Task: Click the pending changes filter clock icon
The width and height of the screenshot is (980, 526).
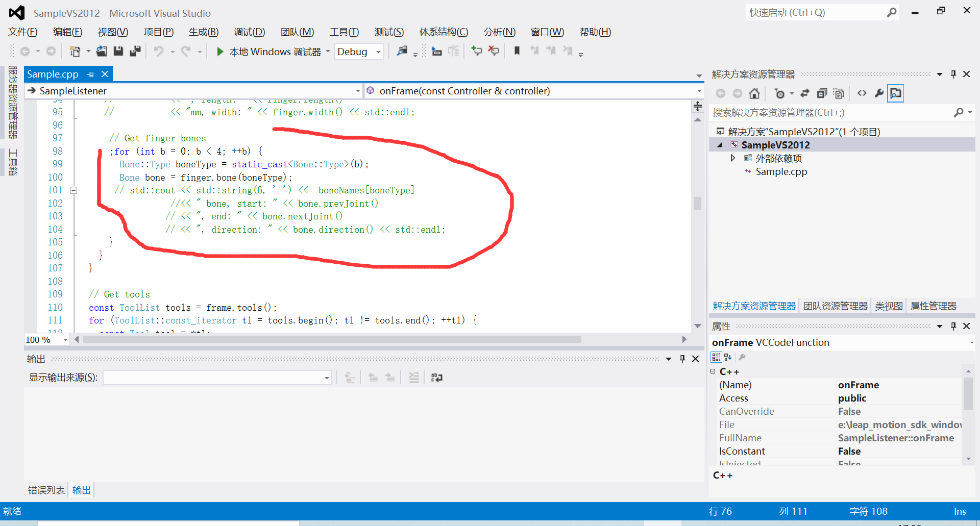Action: (779, 93)
